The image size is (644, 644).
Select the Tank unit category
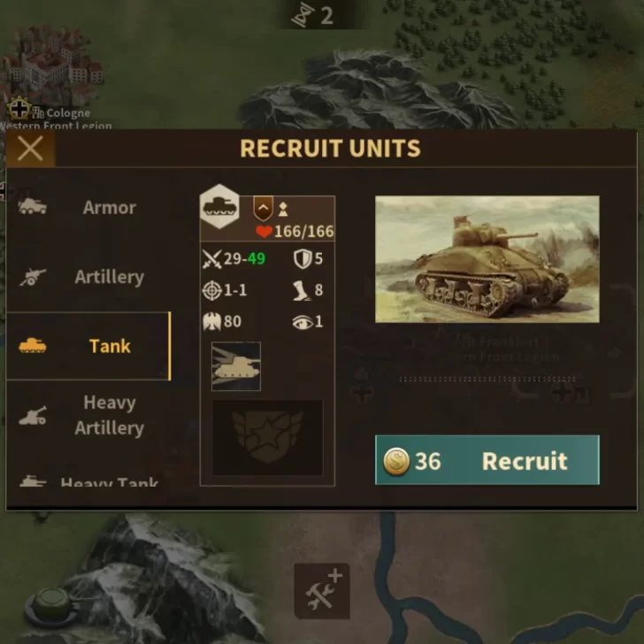pos(88,346)
